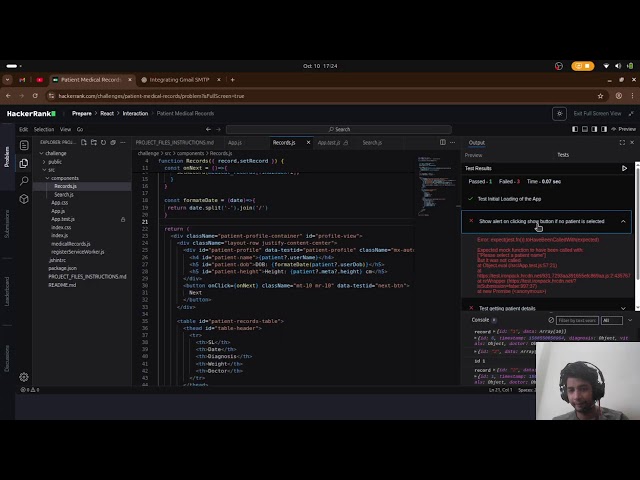Open the Search magnifier in activity bar

pos(24,181)
